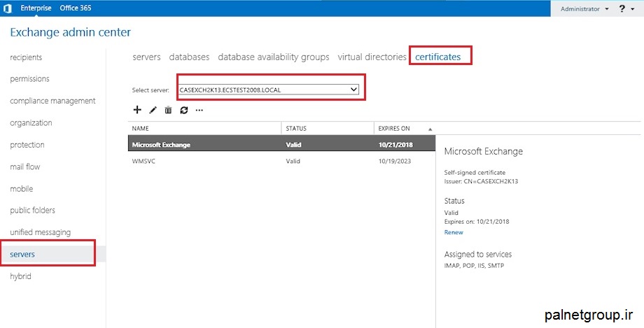Screen dimensions: 644x328
Task: Switch to Office 365 tab
Action: pyautogui.click(x=76, y=8)
